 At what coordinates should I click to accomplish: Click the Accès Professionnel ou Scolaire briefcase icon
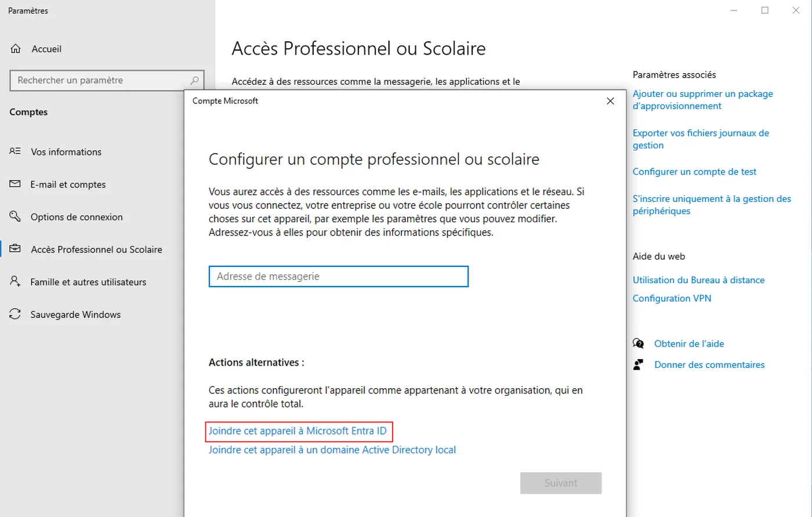(x=14, y=249)
